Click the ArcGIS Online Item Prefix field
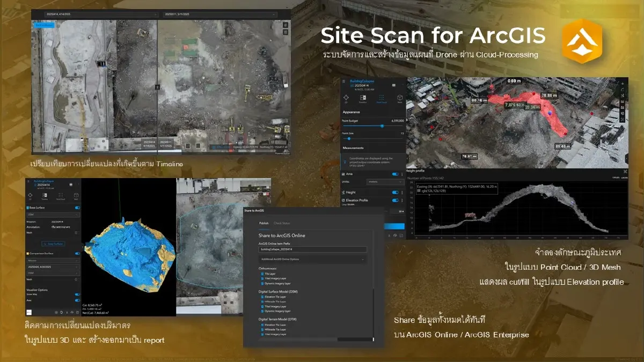 click(x=312, y=249)
